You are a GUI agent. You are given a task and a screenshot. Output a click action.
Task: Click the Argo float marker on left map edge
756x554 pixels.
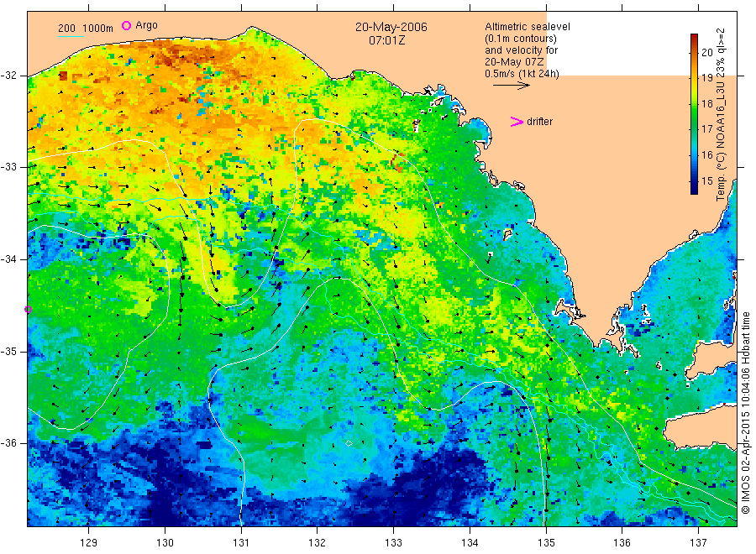click(x=28, y=309)
